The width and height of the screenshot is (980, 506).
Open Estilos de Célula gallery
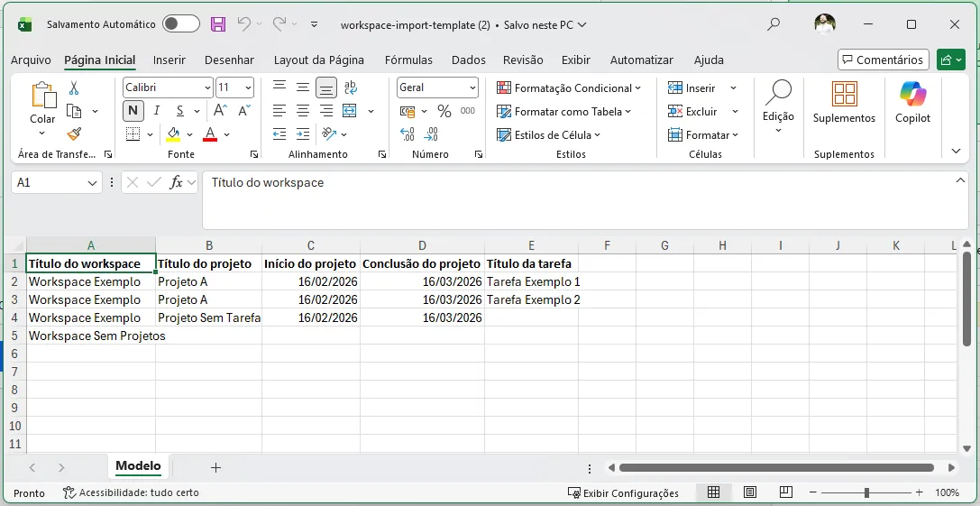pos(548,134)
